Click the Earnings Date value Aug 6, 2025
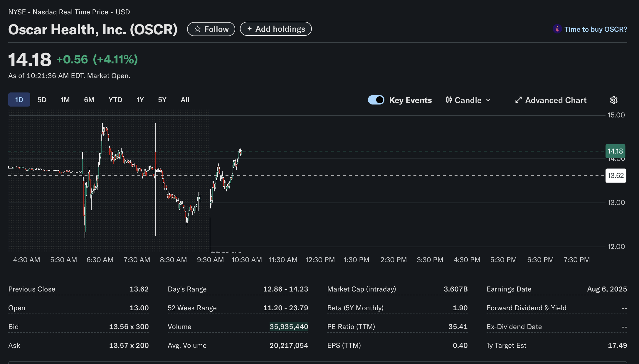The height and width of the screenshot is (364, 639). (x=607, y=289)
